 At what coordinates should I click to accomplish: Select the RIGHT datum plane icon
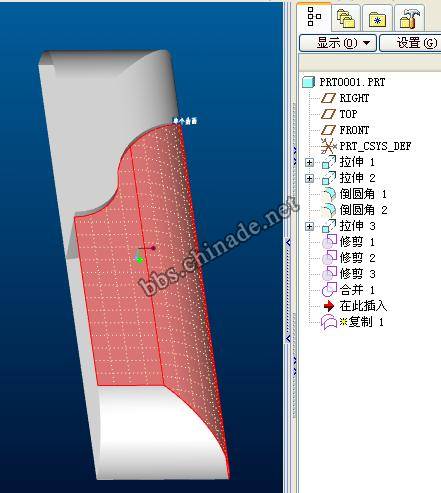328,98
